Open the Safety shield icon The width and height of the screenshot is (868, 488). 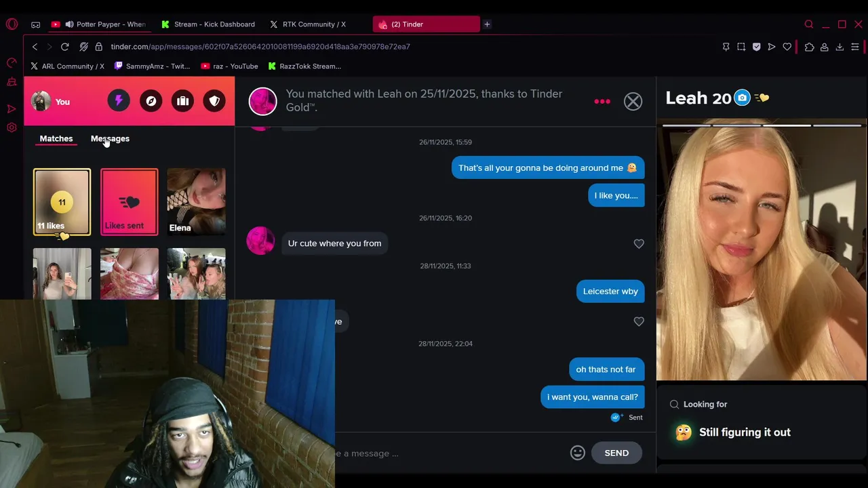214,101
